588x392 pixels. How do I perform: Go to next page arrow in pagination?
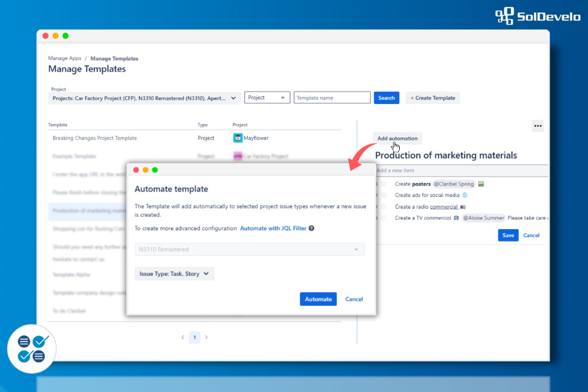pos(206,337)
